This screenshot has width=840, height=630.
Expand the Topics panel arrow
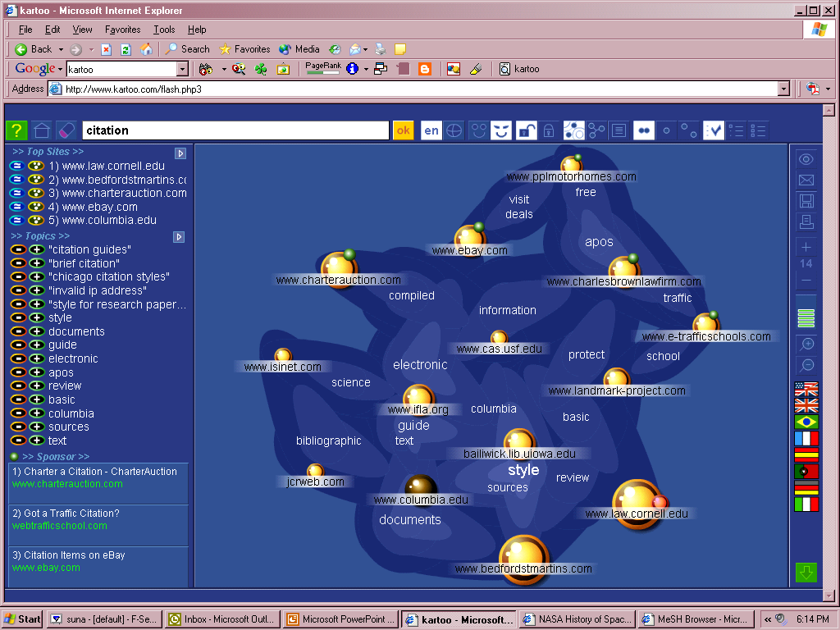tap(179, 237)
